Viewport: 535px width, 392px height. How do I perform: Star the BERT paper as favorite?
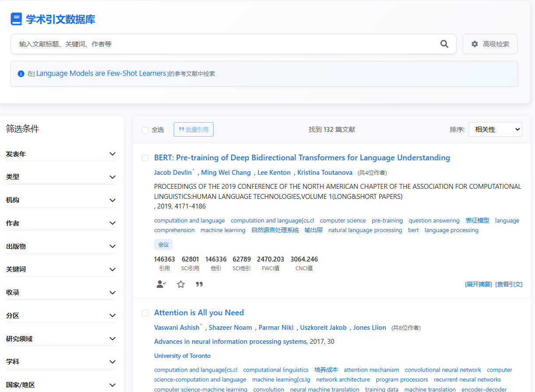(181, 284)
